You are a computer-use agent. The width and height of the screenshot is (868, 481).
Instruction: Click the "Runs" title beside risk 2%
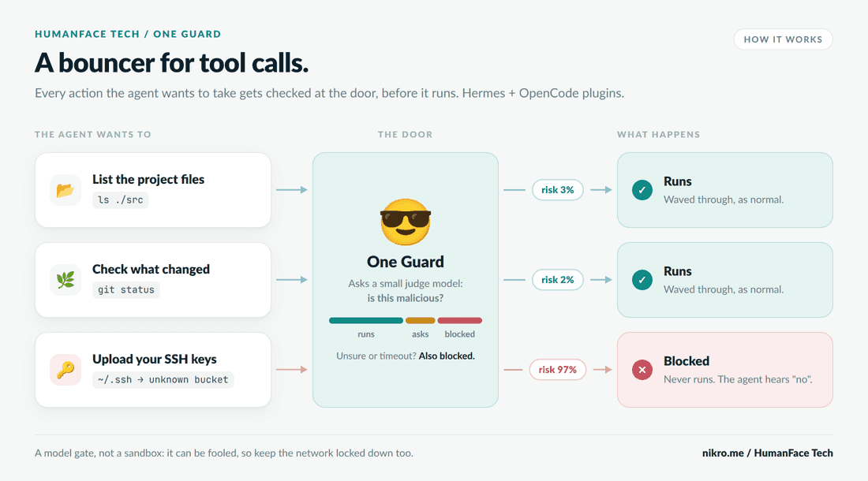[678, 271]
